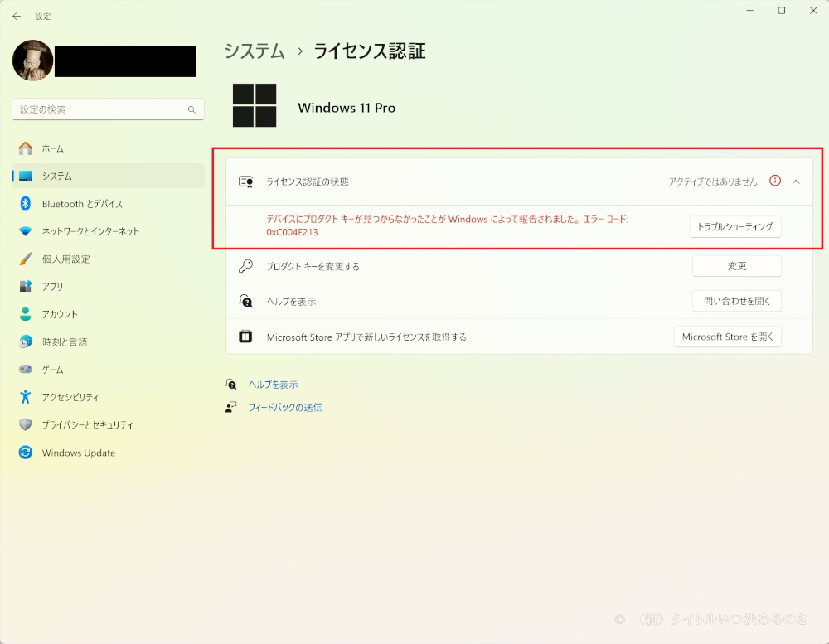Click the key icon beside プロダクト キーを変更する
The height and width of the screenshot is (644, 829).
pyautogui.click(x=246, y=266)
